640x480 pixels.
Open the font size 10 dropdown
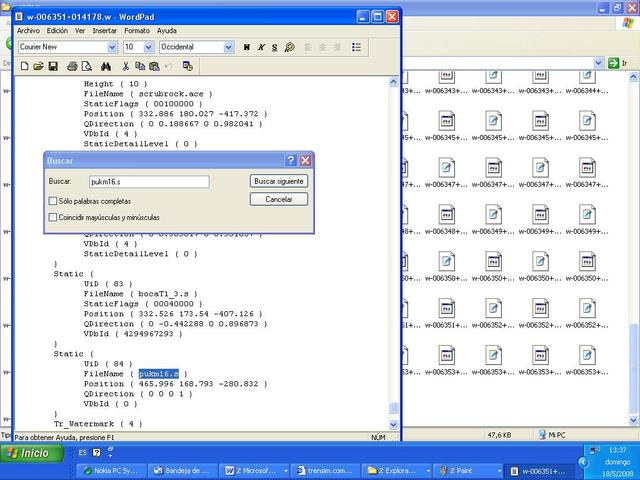coord(149,47)
